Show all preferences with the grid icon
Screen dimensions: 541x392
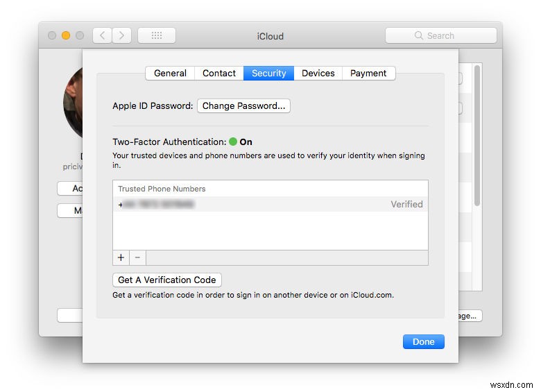pyautogui.click(x=157, y=35)
